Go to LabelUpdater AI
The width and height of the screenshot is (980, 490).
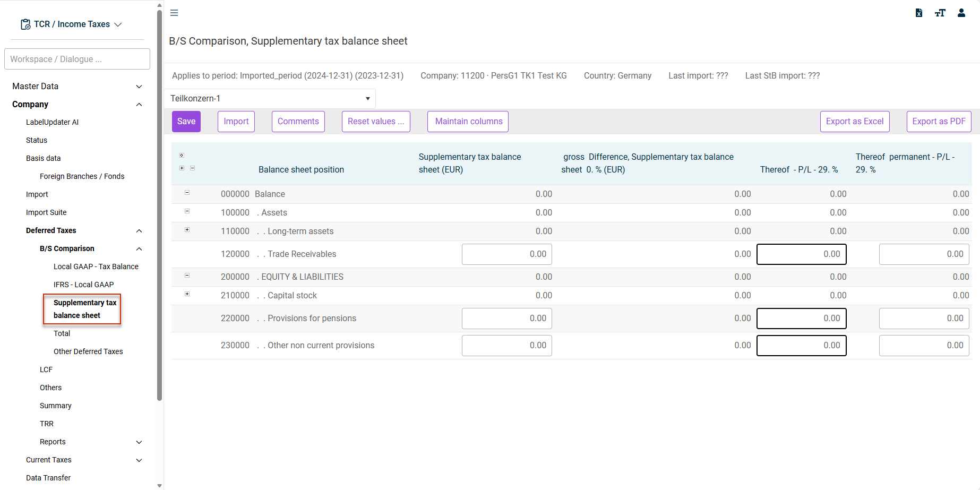[52, 122]
